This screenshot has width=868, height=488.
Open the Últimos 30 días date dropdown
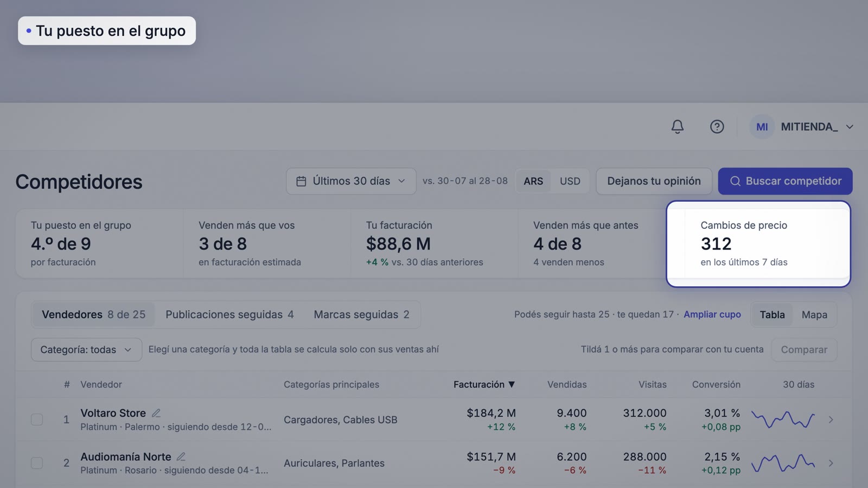pos(351,181)
